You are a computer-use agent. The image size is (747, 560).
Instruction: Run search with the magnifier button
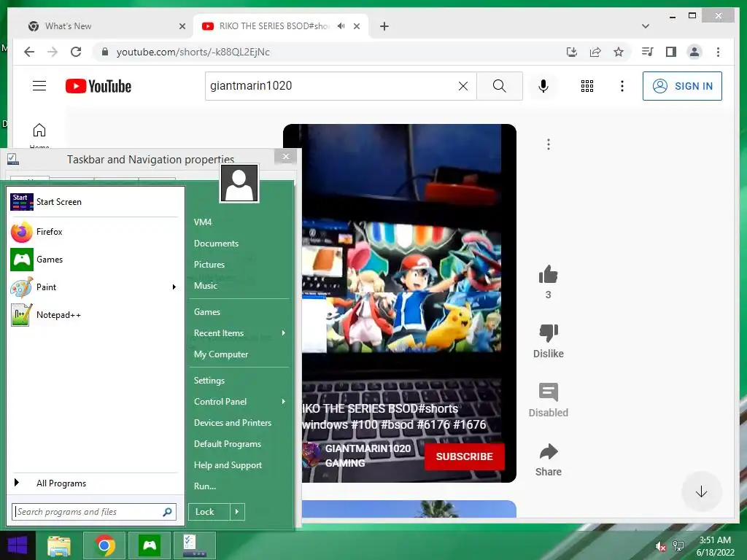pyautogui.click(x=499, y=86)
